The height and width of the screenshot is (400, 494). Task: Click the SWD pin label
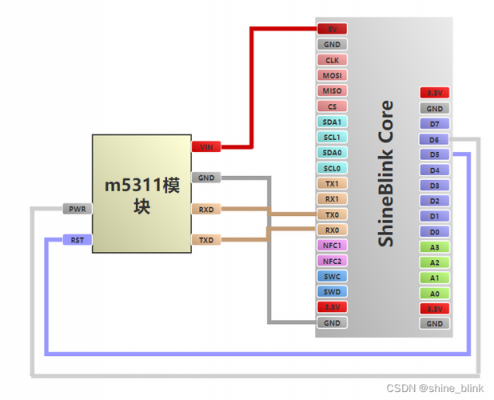point(332,292)
